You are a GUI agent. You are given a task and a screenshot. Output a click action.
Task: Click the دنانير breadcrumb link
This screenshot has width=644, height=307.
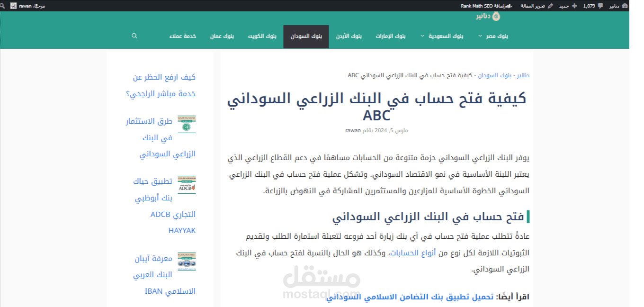(523, 75)
